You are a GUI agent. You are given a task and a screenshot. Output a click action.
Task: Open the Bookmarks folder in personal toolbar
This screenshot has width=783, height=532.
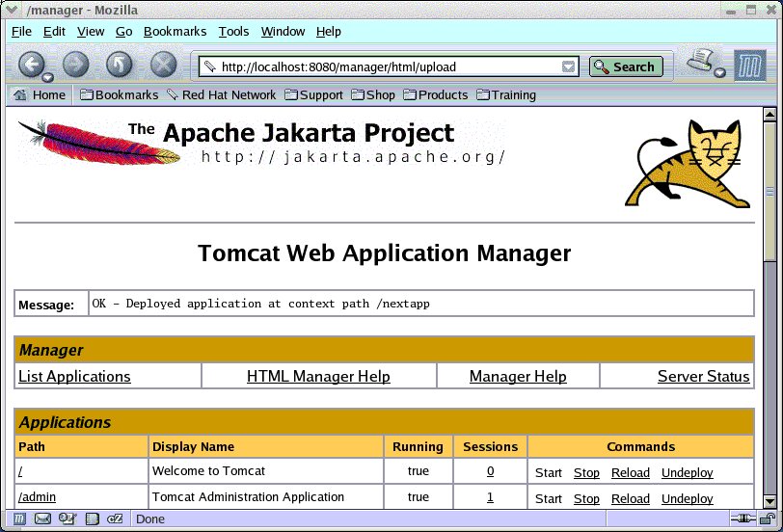[x=120, y=94]
